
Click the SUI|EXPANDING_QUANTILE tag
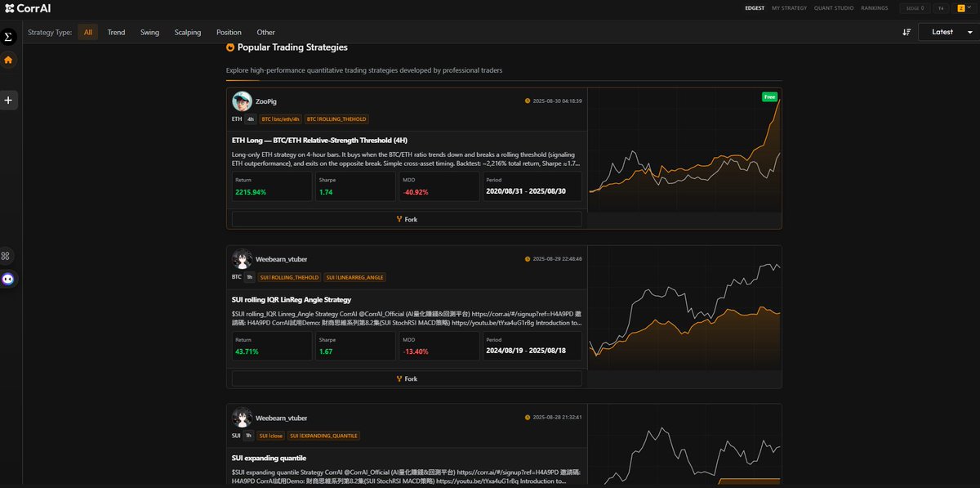pyautogui.click(x=323, y=436)
